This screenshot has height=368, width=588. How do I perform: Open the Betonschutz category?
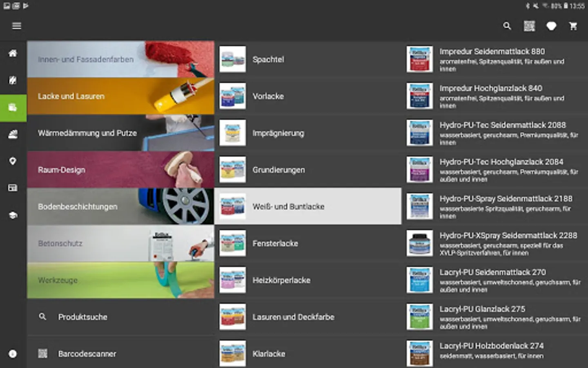click(120, 243)
